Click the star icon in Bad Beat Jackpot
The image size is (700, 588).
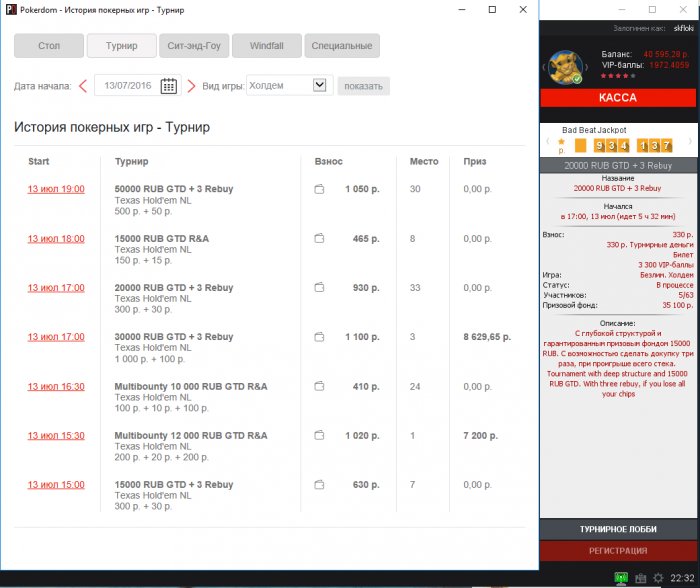tap(562, 142)
